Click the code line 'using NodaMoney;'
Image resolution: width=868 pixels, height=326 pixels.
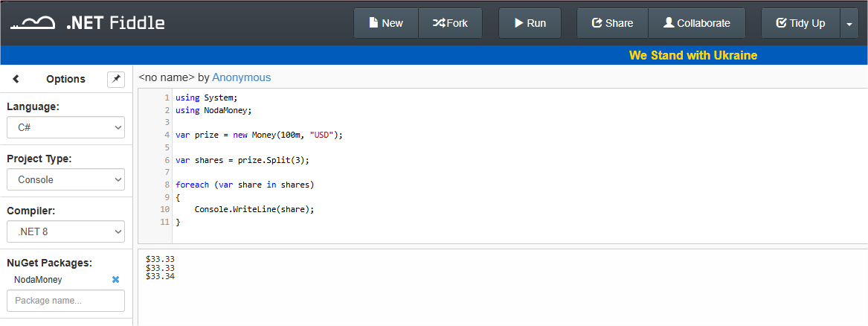click(213, 110)
